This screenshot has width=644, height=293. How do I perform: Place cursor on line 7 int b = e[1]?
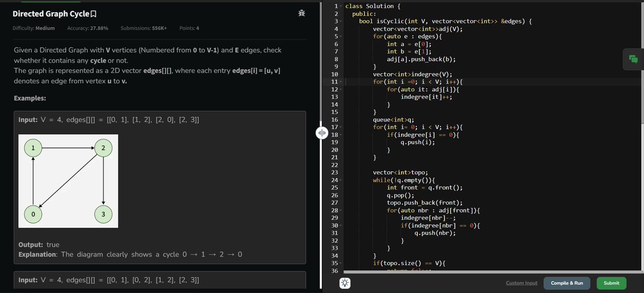(x=409, y=52)
